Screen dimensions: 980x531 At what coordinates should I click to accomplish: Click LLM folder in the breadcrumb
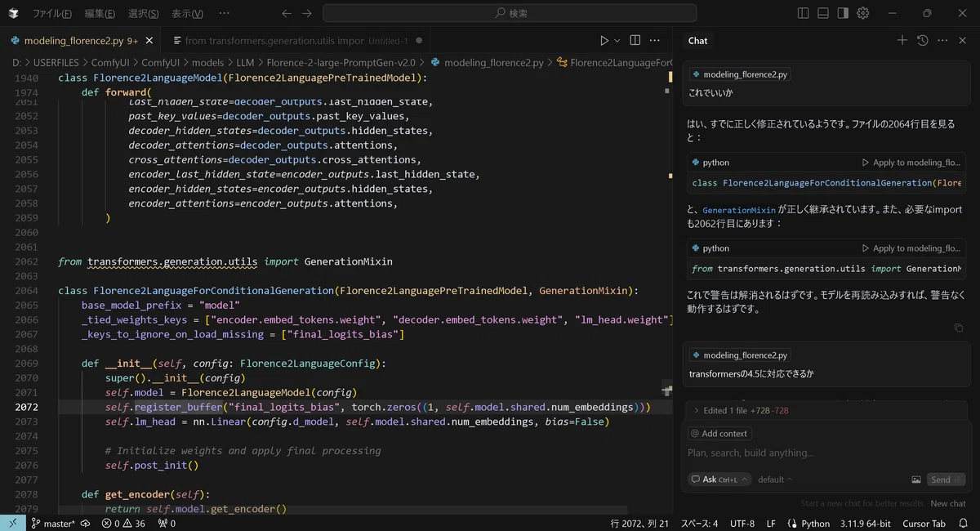point(246,62)
